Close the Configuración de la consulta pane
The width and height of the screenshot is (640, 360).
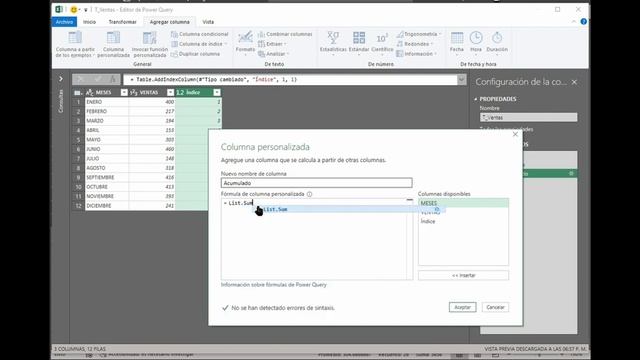point(574,82)
